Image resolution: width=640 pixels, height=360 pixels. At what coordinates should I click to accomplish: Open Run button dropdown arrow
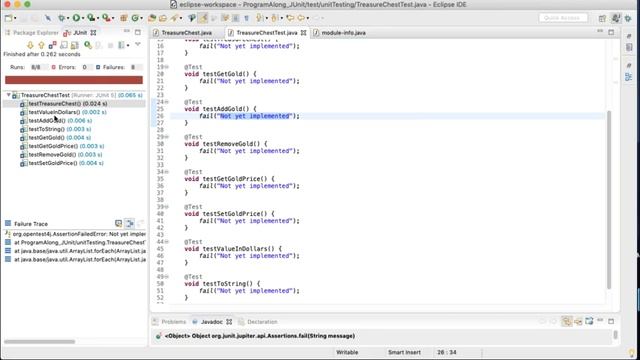pyautogui.click(x=83, y=18)
